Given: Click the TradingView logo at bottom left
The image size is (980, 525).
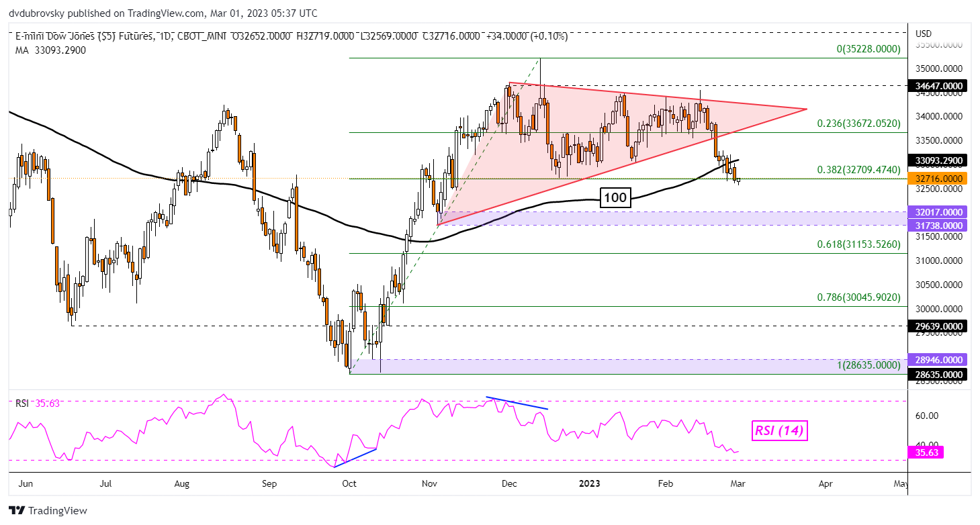Looking at the screenshot, I should (x=48, y=511).
